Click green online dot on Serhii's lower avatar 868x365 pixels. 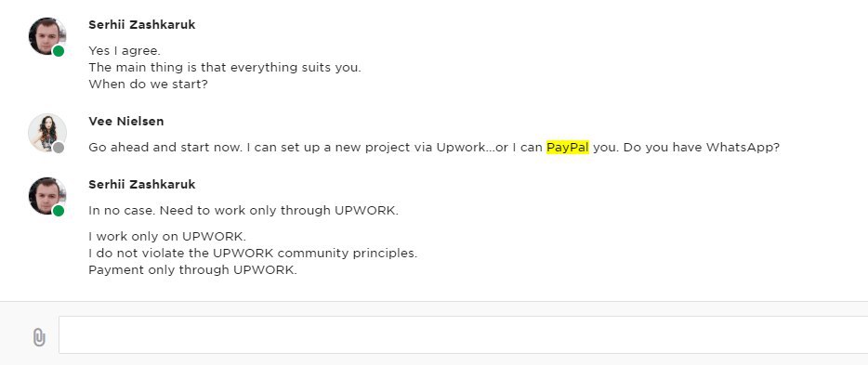click(59, 211)
